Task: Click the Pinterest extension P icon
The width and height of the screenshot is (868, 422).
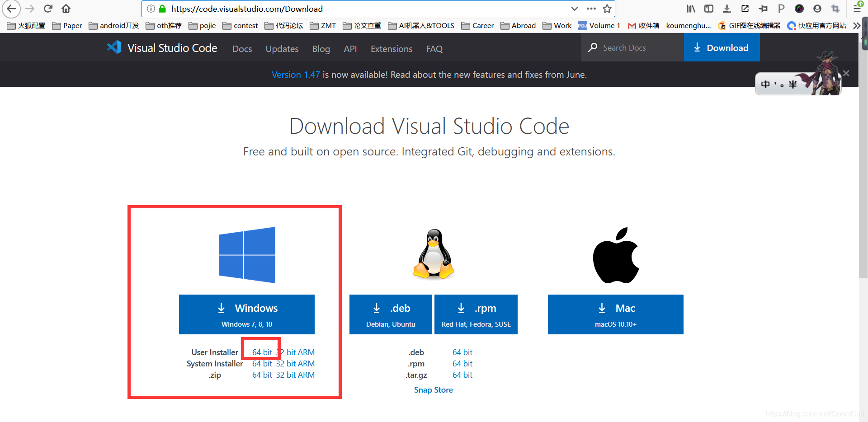Action: pos(781,9)
